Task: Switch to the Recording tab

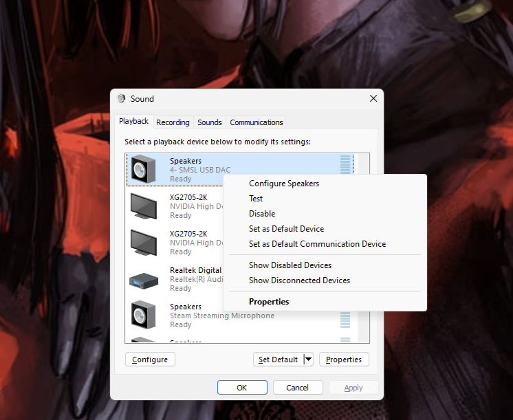Action: coord(173,122)
